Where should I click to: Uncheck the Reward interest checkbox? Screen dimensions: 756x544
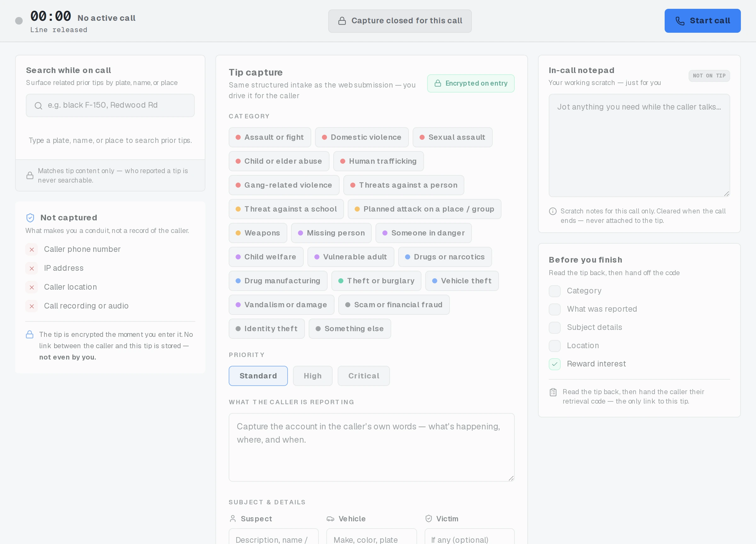[x=554, y=364]
